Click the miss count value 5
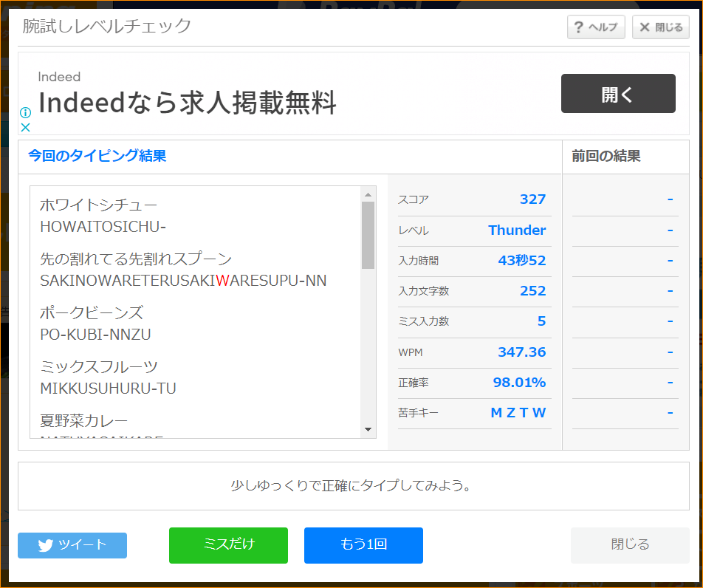 541,321
